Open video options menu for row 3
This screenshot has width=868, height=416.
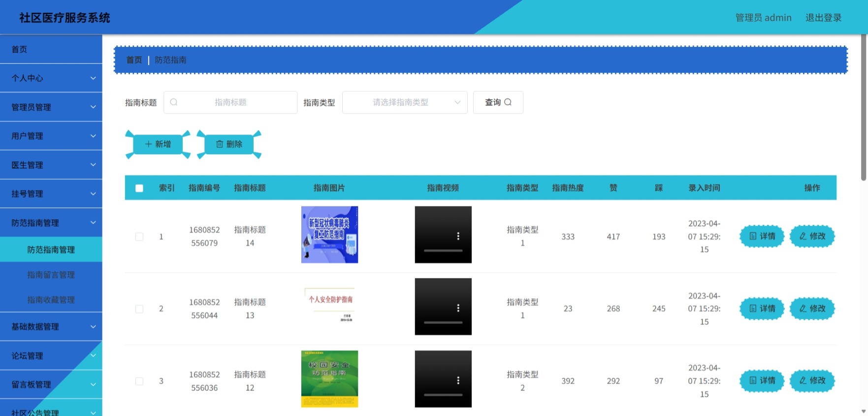point(458,381)
